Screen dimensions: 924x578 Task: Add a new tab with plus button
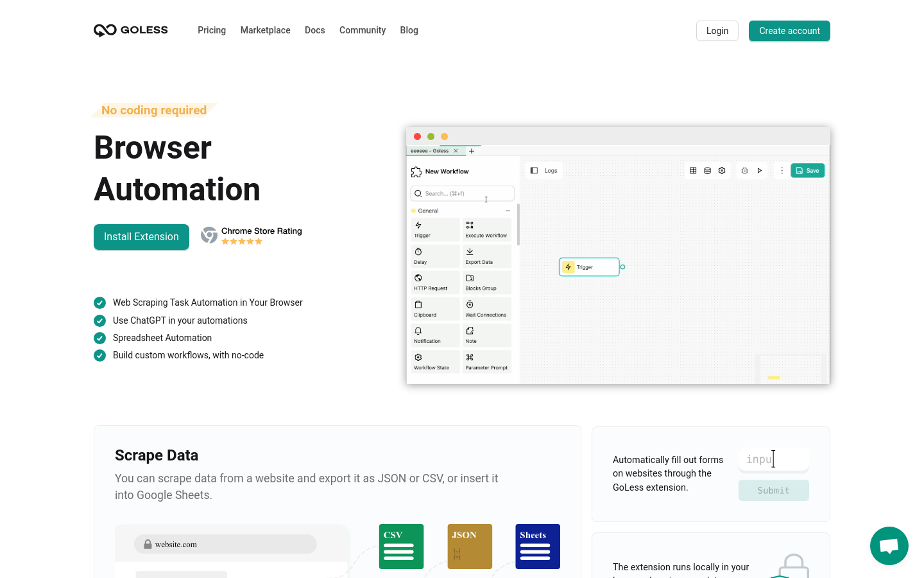pyautogui.click(x=472, y=151)
